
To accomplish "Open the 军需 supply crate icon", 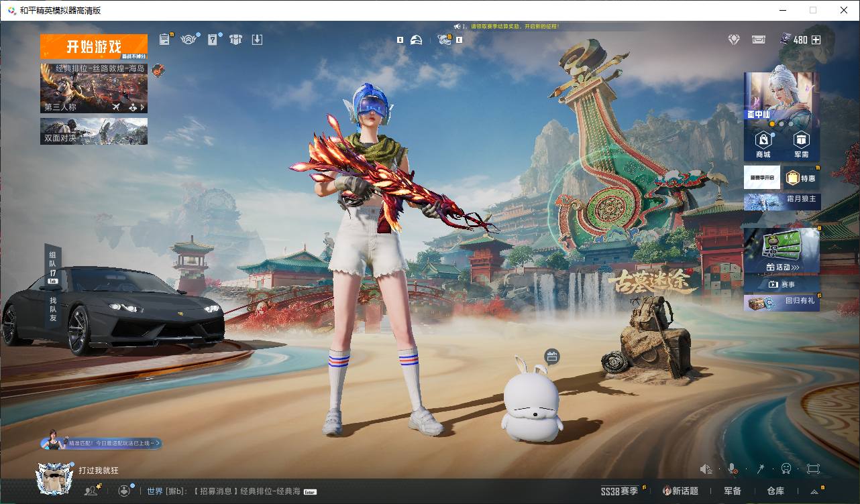I will (x=801, y=144).
